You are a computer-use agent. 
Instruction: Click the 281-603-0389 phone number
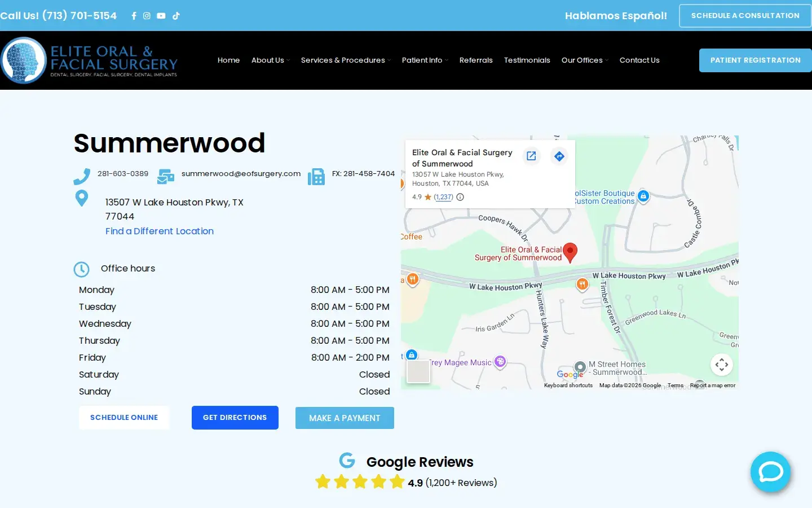[123, 174]
